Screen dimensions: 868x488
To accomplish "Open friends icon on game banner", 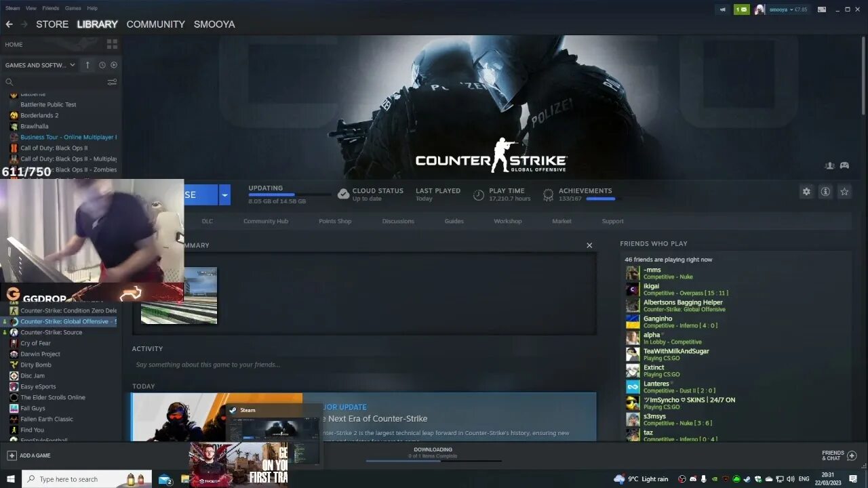I will [x=829, y=165].
